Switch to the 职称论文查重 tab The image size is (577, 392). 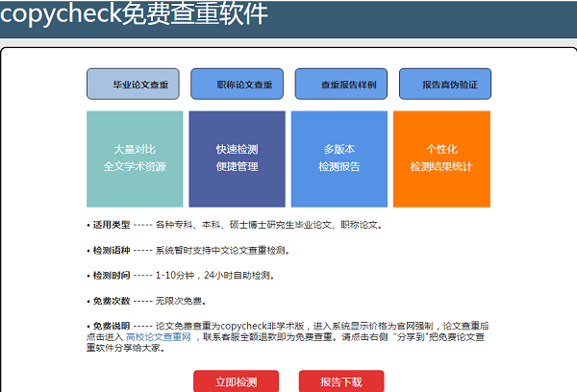(237, 84)
